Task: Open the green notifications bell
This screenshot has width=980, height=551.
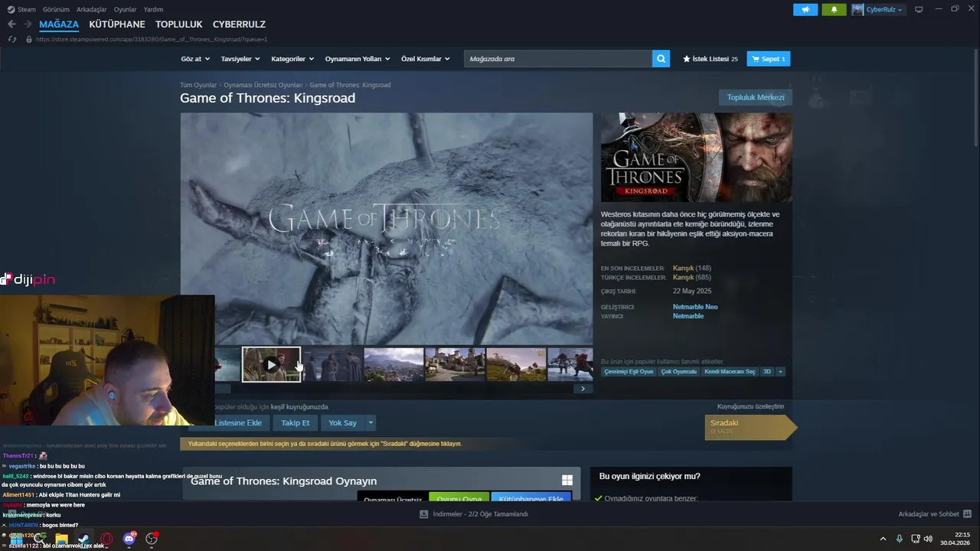Action: pyautogui.click(x=834, y=9)
